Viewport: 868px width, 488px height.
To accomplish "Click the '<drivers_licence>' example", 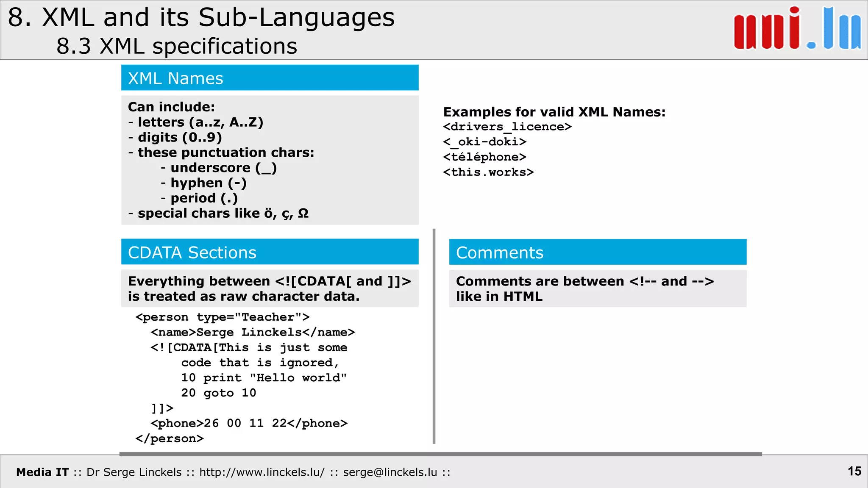I will [507, 127].
